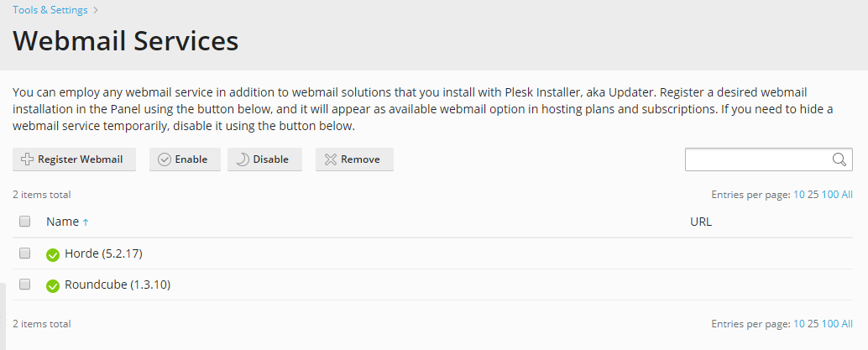The height and width of the screenshot is (350, 868).
Task: Click the green status icon beside Horde
Action: (53, 255)
